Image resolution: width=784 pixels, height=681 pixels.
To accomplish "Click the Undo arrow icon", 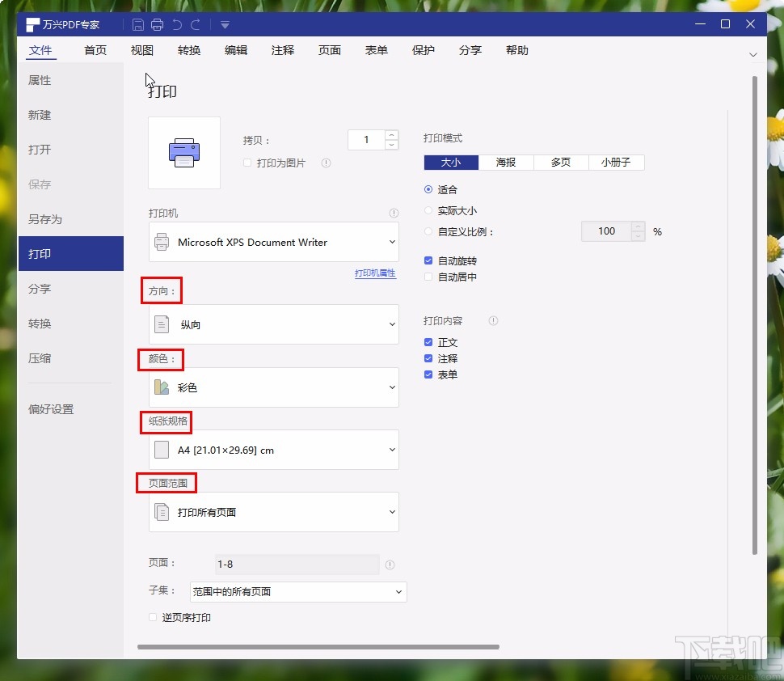I will tap(177, 23).
